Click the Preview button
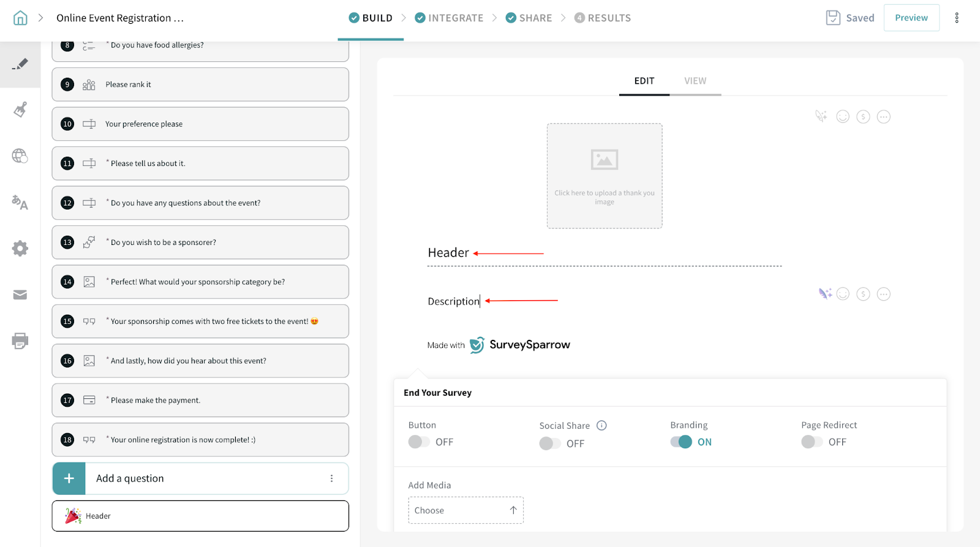The image size is (980, 547). [911, 18]
